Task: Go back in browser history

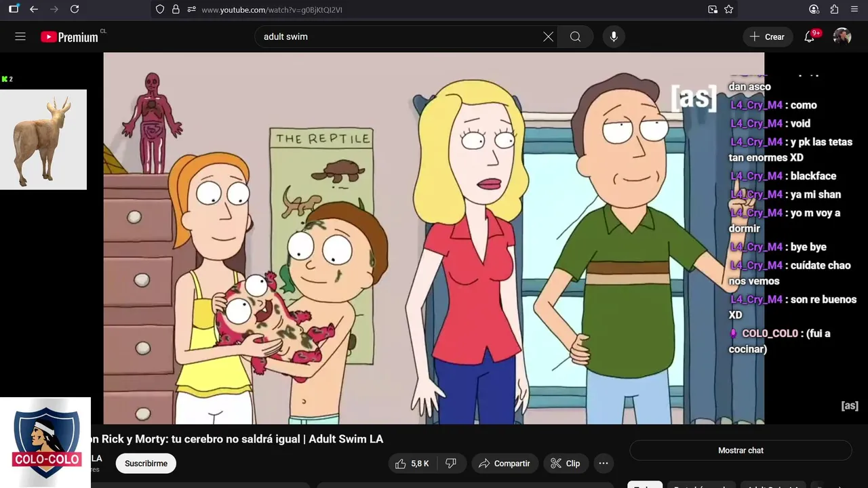Action: coord(34,9)
